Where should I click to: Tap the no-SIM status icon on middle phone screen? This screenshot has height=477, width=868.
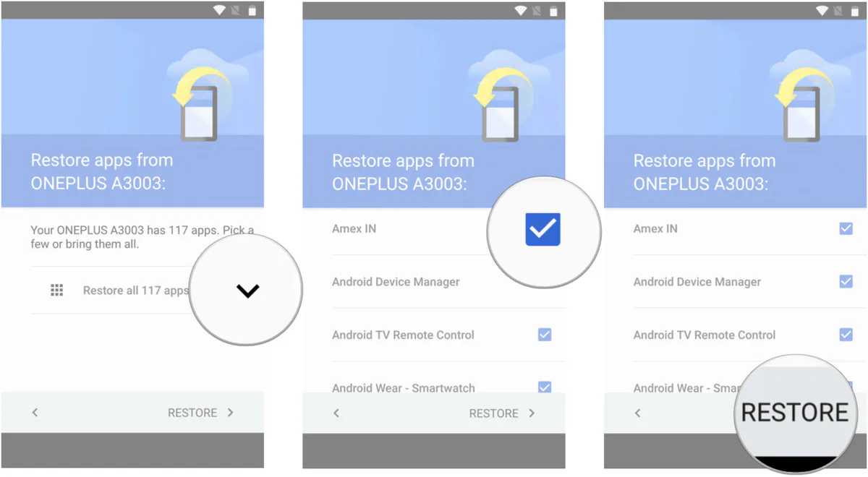(x=537, y=10)
